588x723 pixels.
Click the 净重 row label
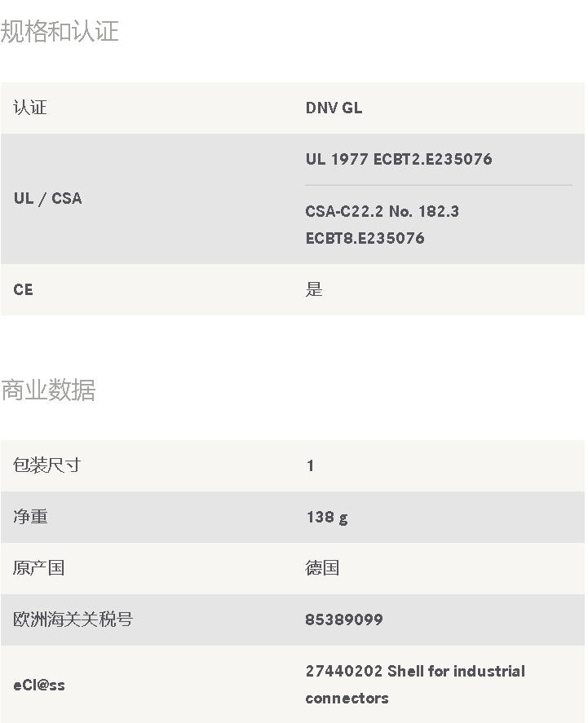coord(30,517)
